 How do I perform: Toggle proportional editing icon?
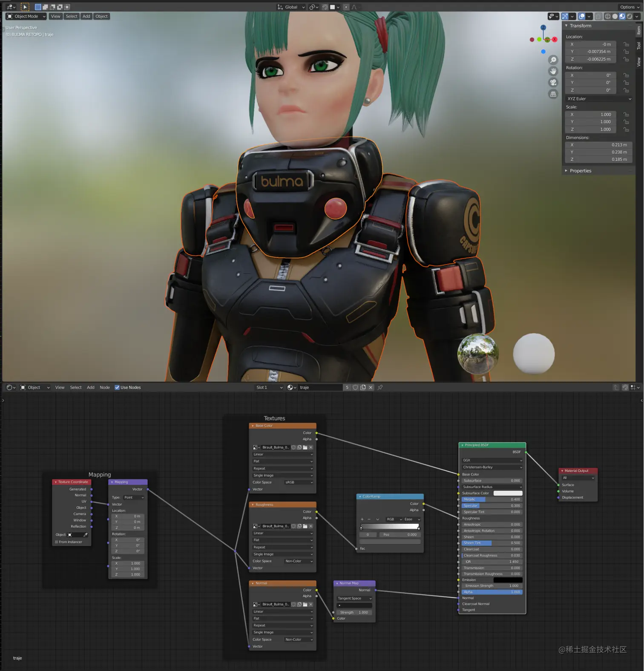(346, 7)
